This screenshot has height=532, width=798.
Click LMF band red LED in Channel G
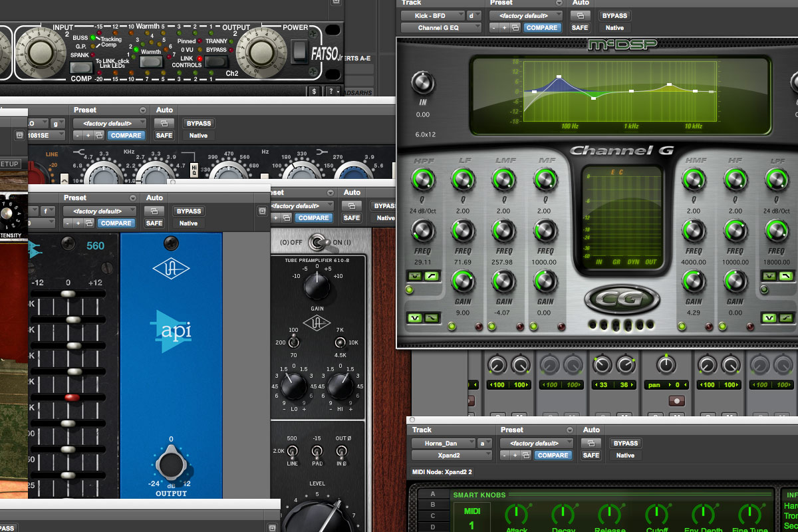click(x=519, y=327)
